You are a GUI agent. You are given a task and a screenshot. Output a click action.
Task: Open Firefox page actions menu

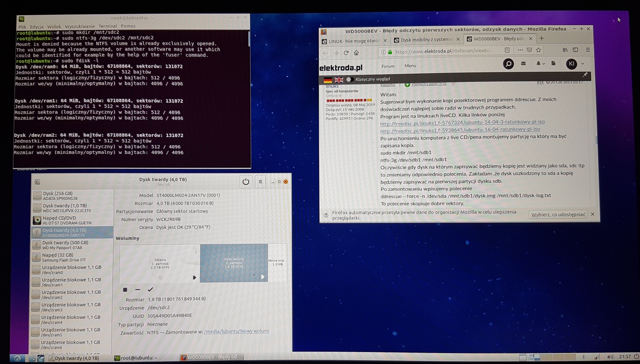[520, 50]
